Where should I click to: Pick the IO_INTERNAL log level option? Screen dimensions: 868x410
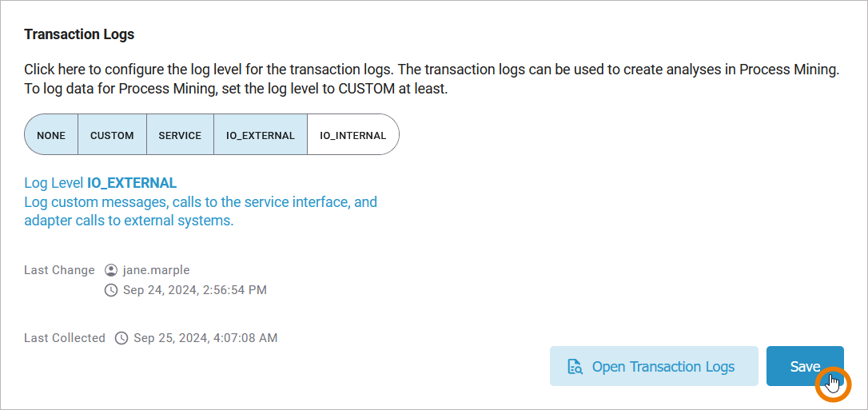click(352, 135)
